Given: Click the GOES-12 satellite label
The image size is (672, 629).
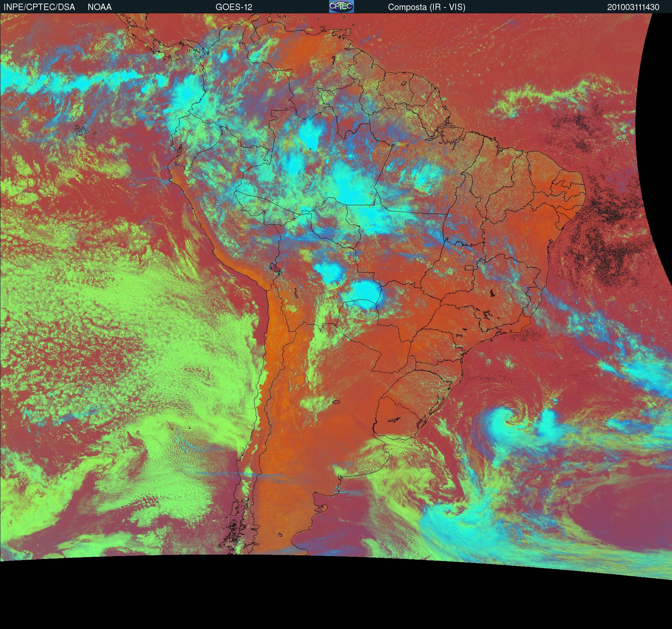Looking at the screenshot, I should (234, 7).
